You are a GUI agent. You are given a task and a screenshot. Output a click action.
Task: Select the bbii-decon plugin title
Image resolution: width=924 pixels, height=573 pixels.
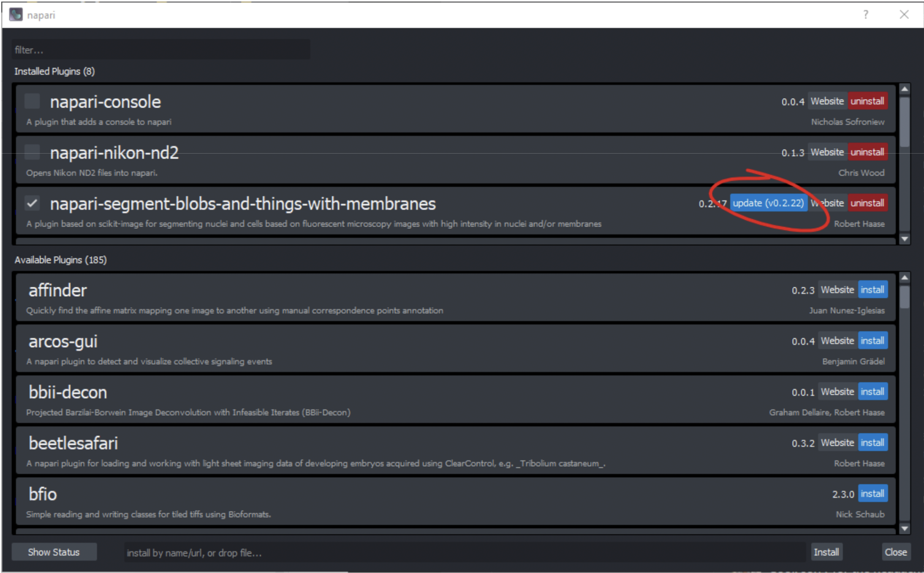click(x=68, y=393)
